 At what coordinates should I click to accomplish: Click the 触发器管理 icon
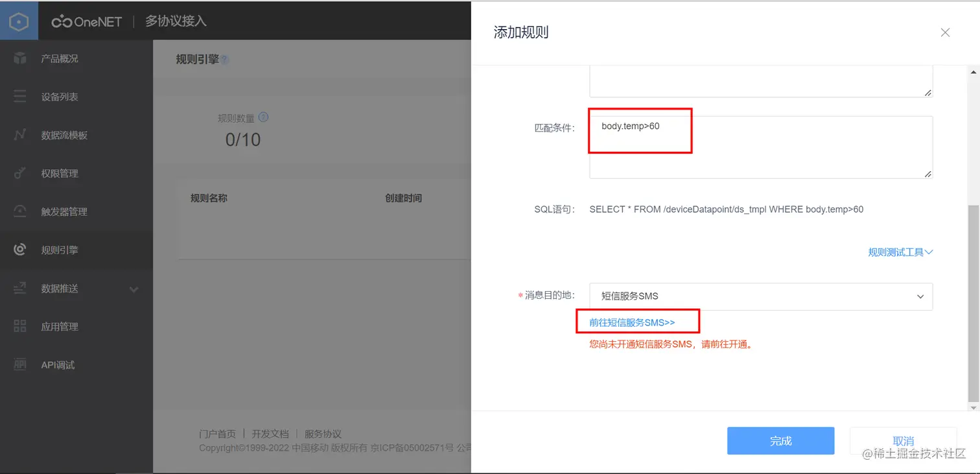tap(20, 211)
